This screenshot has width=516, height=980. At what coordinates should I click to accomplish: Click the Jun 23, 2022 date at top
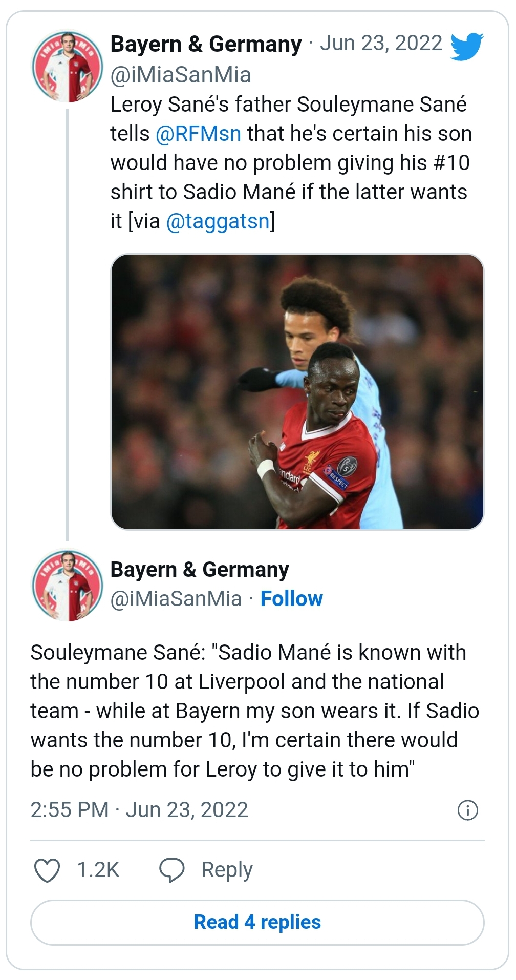click(x=381, y=44)
